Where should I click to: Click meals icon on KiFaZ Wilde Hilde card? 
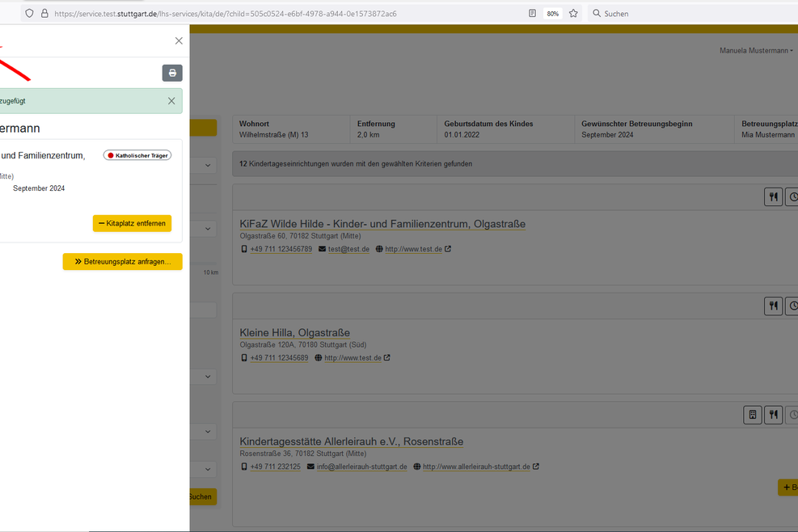pos(773,197)
